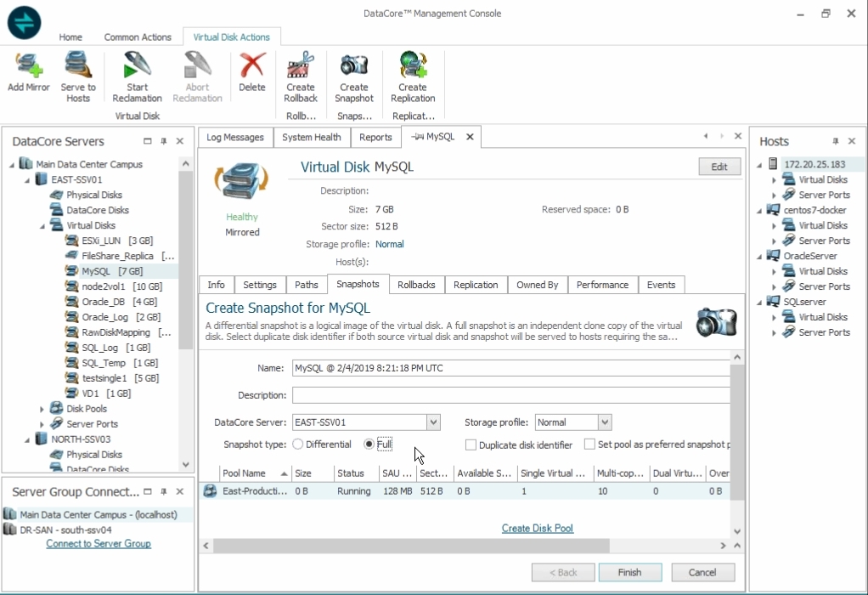Viewport: 868px width, 595px height.
Task: Click the East-Production pool row icon
Action: pos(210,490)
